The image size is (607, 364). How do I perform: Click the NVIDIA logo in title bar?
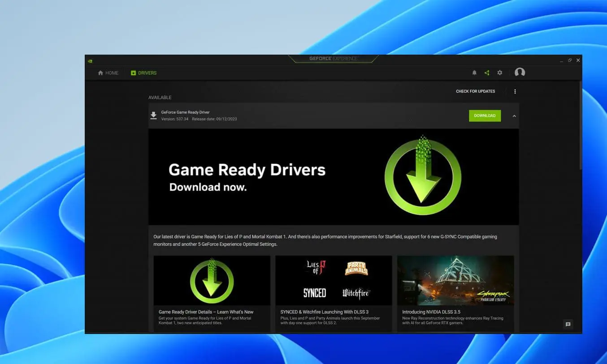tap(90, 60)
